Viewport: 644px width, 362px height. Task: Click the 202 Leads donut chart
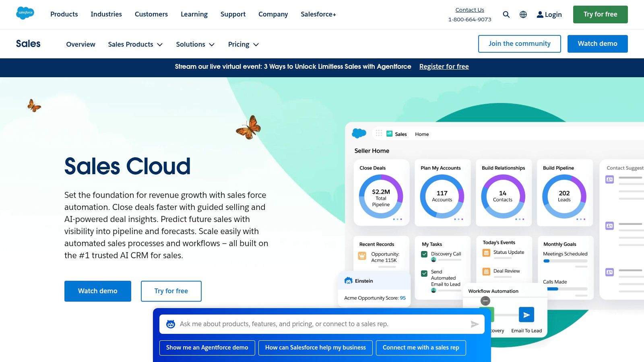[x=564, y=197]
